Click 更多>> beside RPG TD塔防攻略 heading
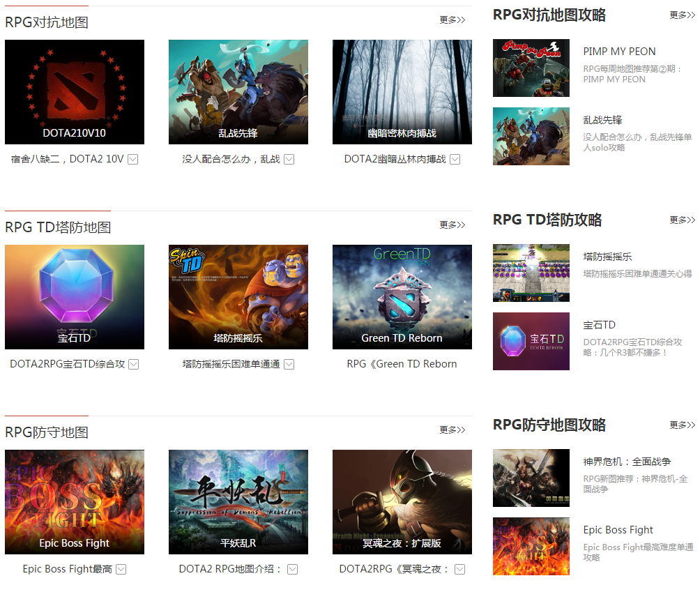The height and width of the screenshot is (592, 700). (x=682, y=220)
